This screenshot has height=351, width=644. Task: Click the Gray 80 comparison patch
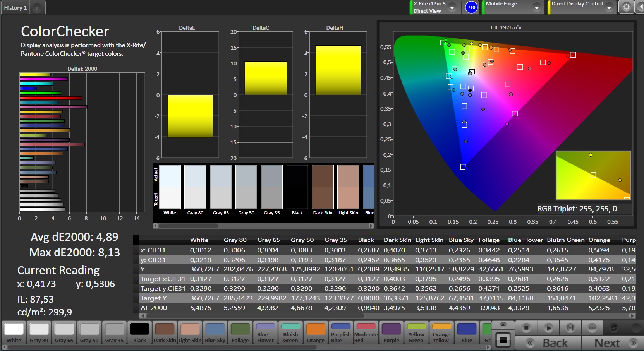click(195, 187)
